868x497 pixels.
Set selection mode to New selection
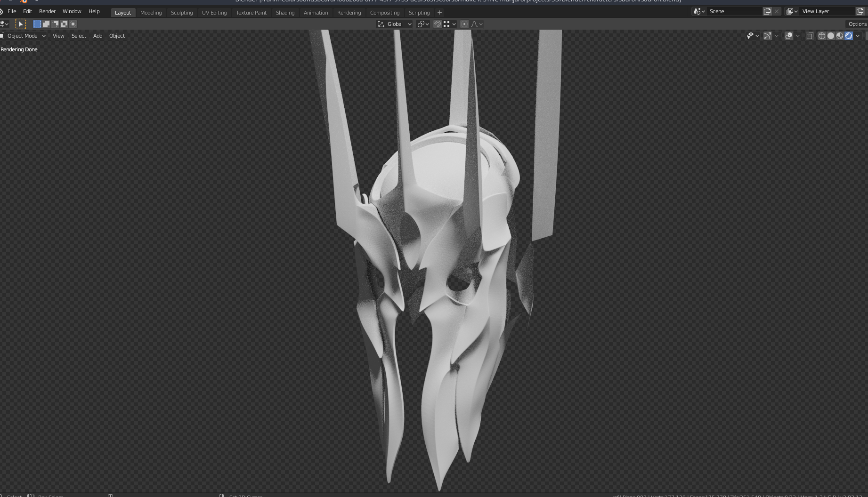37,24
